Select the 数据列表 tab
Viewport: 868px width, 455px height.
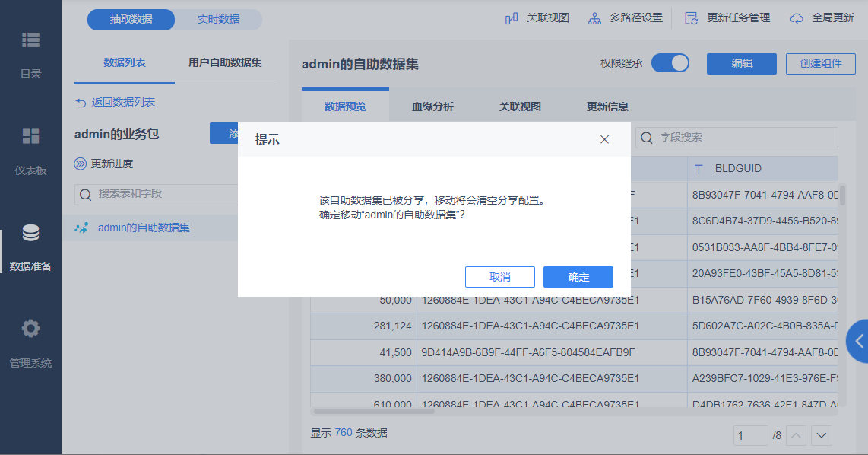click(125, 62)
